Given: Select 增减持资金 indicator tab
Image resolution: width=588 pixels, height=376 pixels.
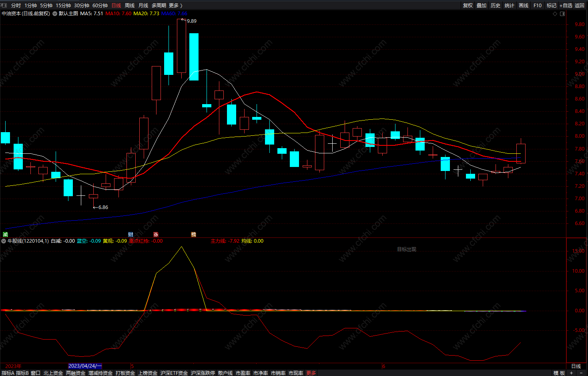Looking at the screenshot, I should tap(100, 373).
